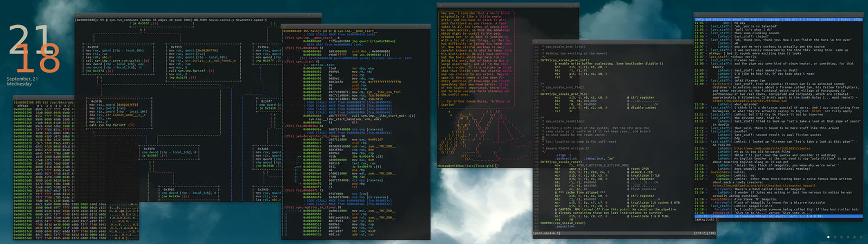Click the "September, 21" date text
The image size is (868, 244).
point(22,79)
